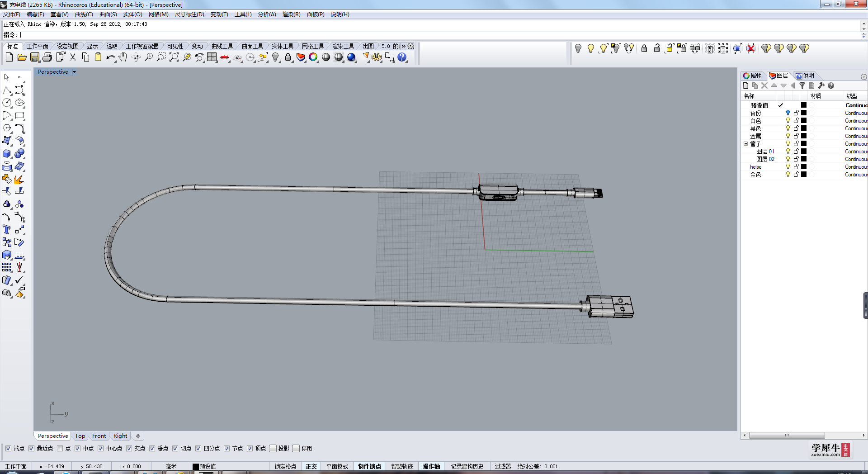Open Help with the blue question icon
Viewport: 868px width, 474px height.
click(x=402, y=57)
